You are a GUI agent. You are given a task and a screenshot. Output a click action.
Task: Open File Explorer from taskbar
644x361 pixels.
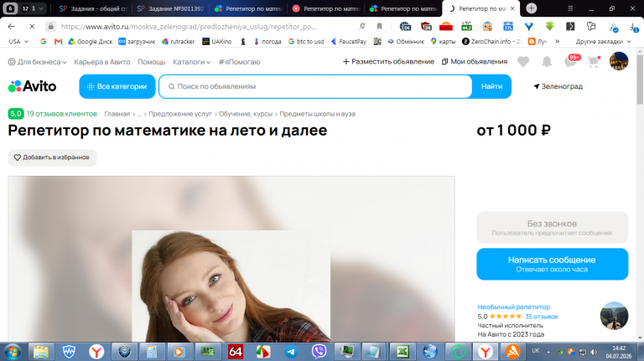click(41, 352)
